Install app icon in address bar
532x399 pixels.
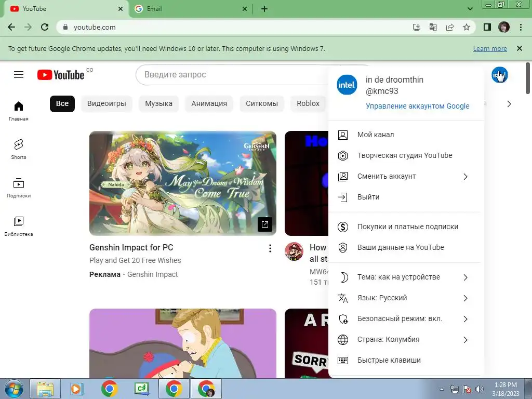[x=417, y=27]
